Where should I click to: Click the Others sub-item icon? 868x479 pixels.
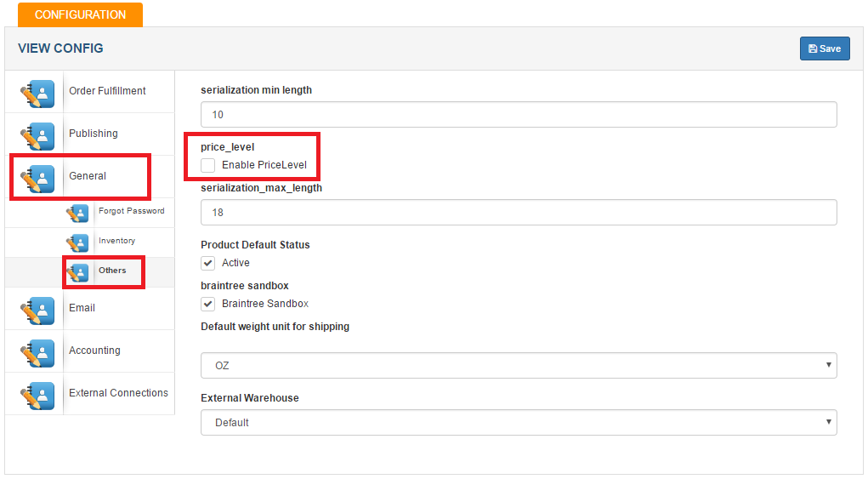(x=77, y=273)
